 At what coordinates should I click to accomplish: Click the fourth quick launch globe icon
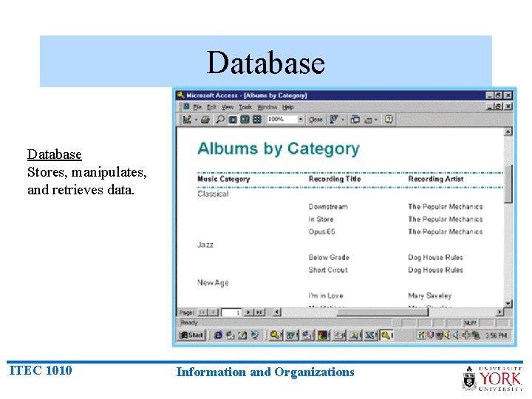coord(254,335)
